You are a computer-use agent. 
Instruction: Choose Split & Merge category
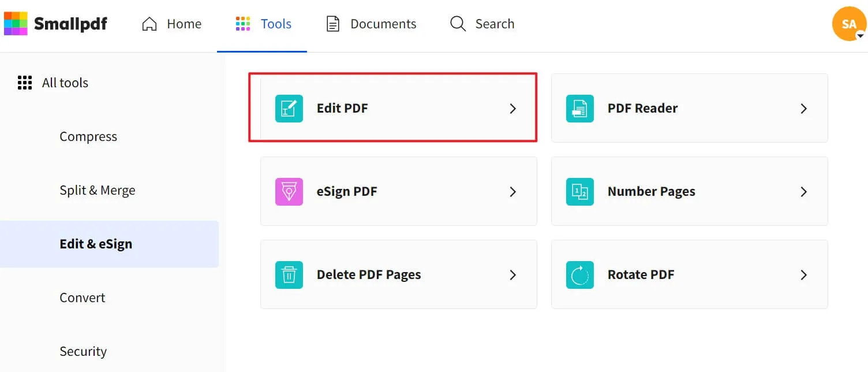[x=98, y=190]
